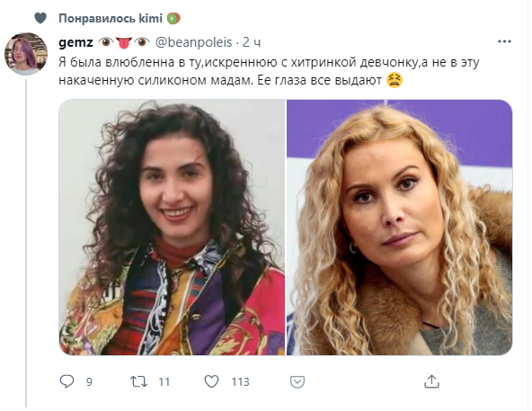Open the left photo with dark curly hair
This screenshot has width=532, height=411.
[x=172, y=228]
